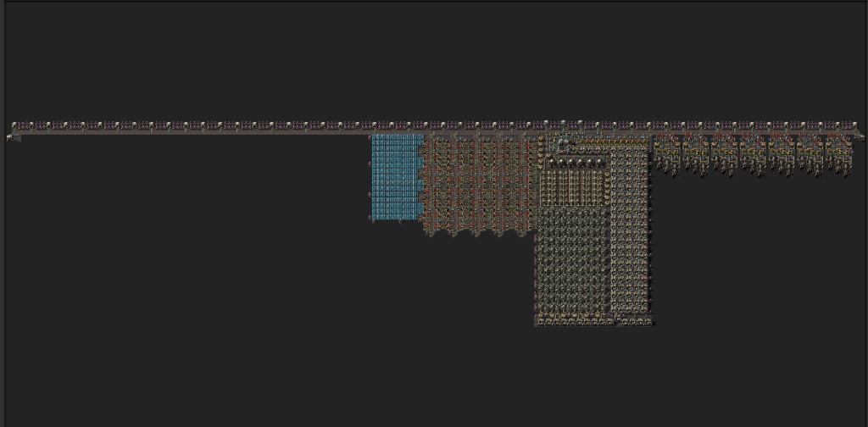Click the beige grid with vertical belt lines

point(574,188)
